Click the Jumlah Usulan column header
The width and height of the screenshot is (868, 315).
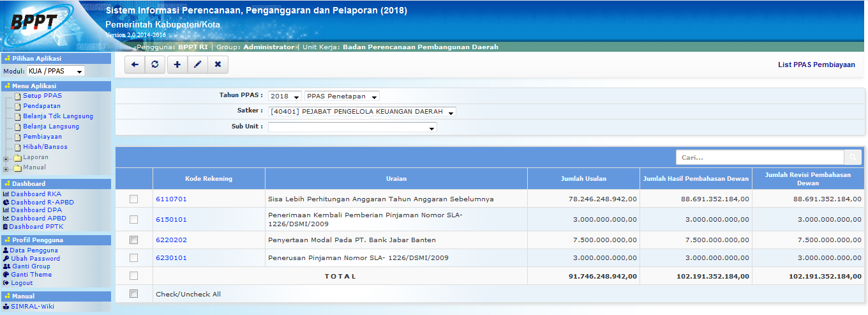583,178
